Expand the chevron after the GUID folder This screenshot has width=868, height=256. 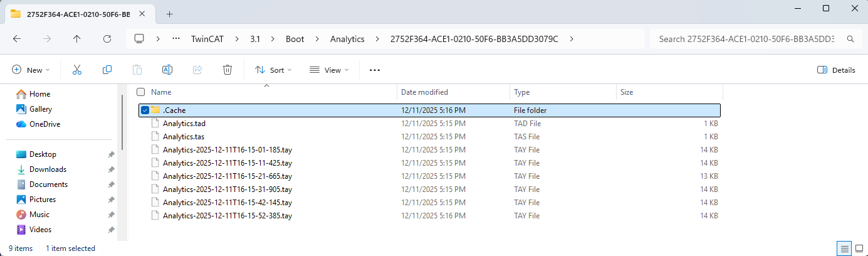571,39
